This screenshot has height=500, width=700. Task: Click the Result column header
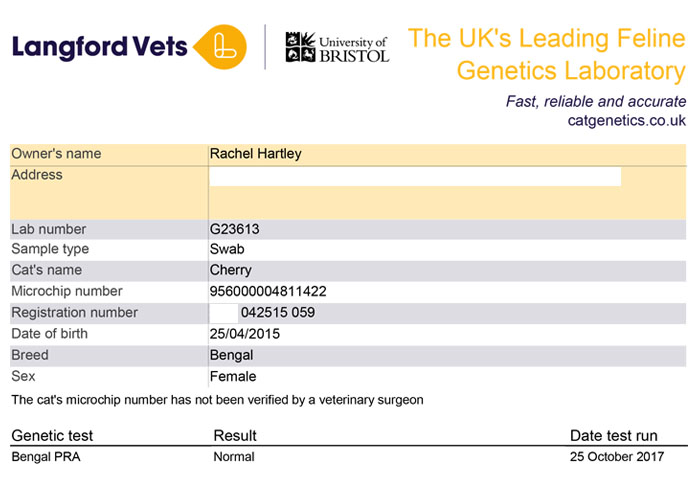click(x=235, y=436)
